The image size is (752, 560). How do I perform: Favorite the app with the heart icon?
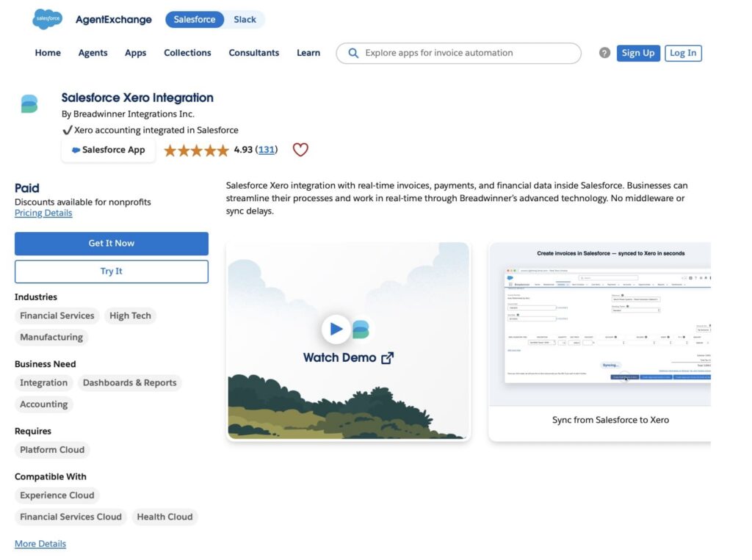point(300,150)
